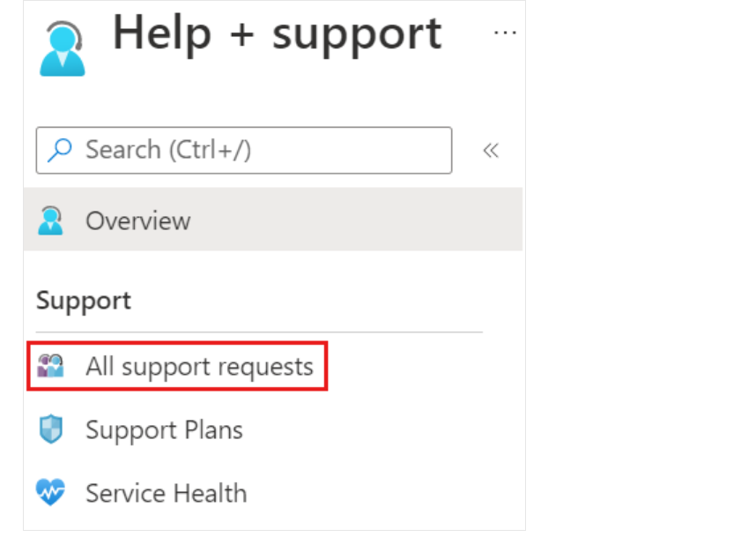756x537 pixels.
Task: Click the Help + support page title
Action: coord(277,34)
